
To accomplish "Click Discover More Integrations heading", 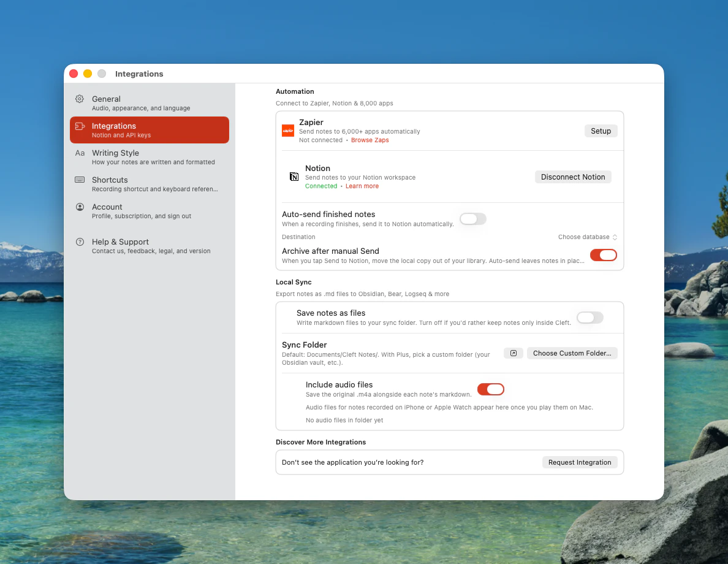I will coord(321,442).
